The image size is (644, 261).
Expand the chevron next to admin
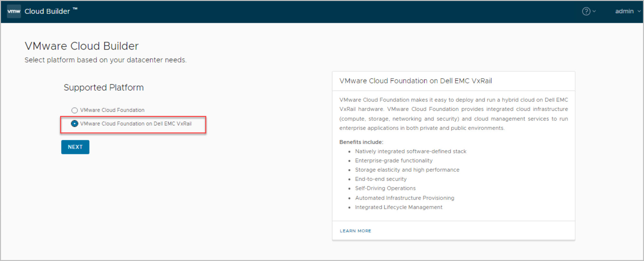click(639, 11)
